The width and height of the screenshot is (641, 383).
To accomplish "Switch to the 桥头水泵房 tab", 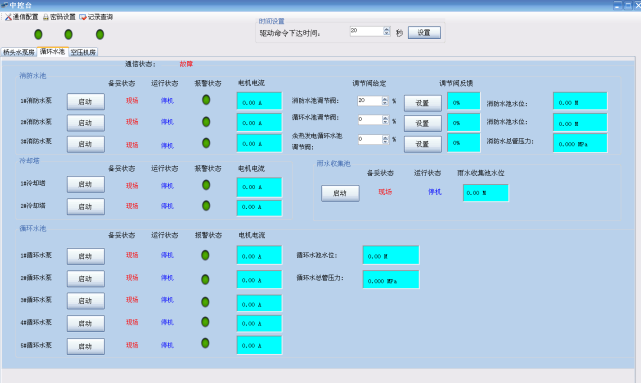I will click(x=19, y=52).
